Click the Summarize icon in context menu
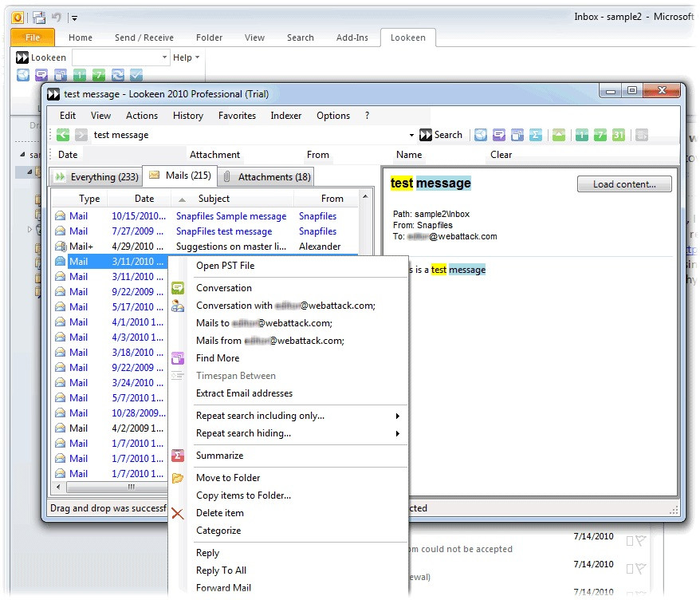700x600 pixels. point(178,456)
